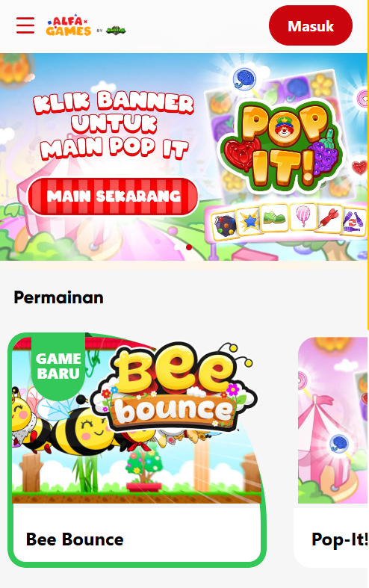
Task: Click the bomb power-up tile in the banner
Action: tap(224, 225)
